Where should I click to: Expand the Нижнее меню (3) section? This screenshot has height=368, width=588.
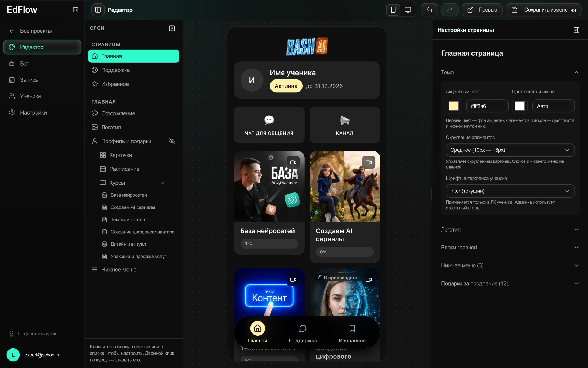(x=510, y=265)
